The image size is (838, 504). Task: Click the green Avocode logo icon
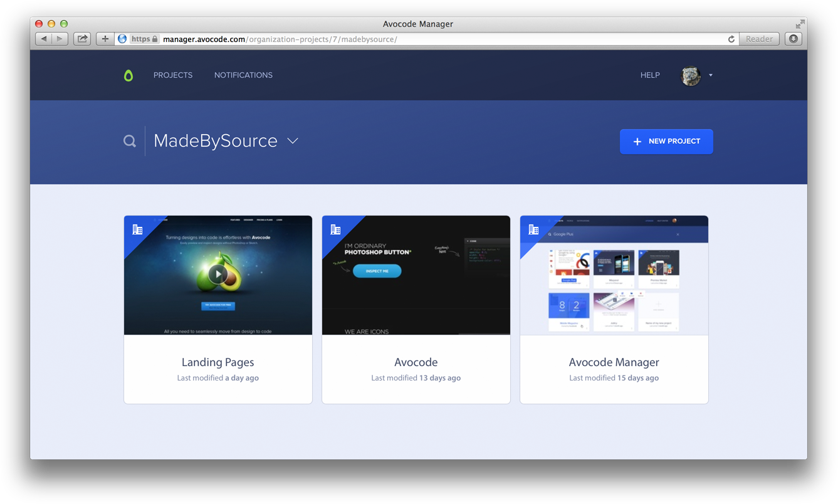coord(128,75)
